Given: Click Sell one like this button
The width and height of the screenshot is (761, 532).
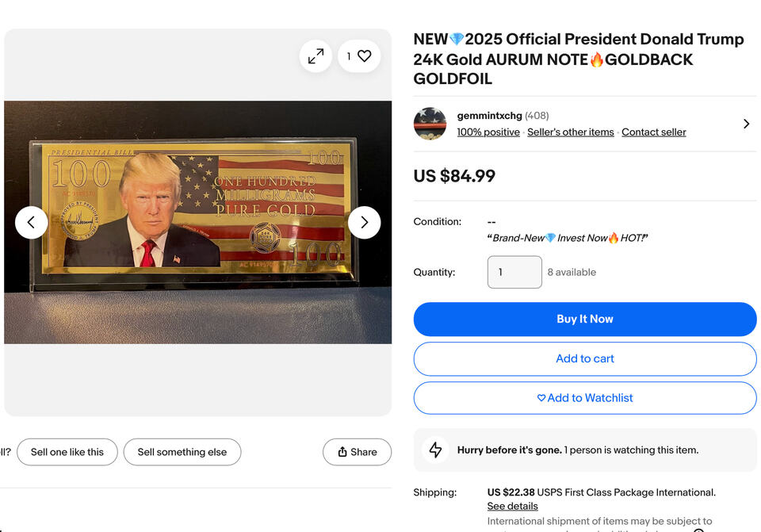Looking at the screenshot, I should point(67,452).
